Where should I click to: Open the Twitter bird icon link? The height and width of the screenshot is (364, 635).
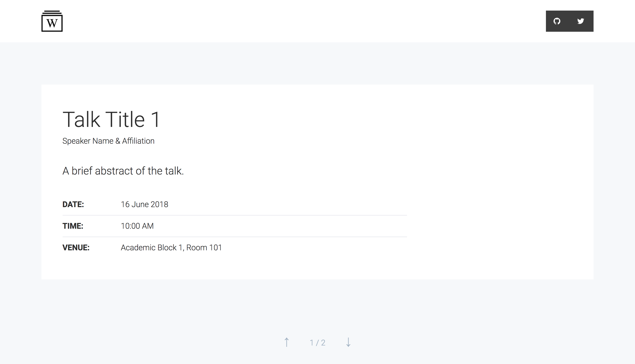pyautogui.click(x=581, y=21)
